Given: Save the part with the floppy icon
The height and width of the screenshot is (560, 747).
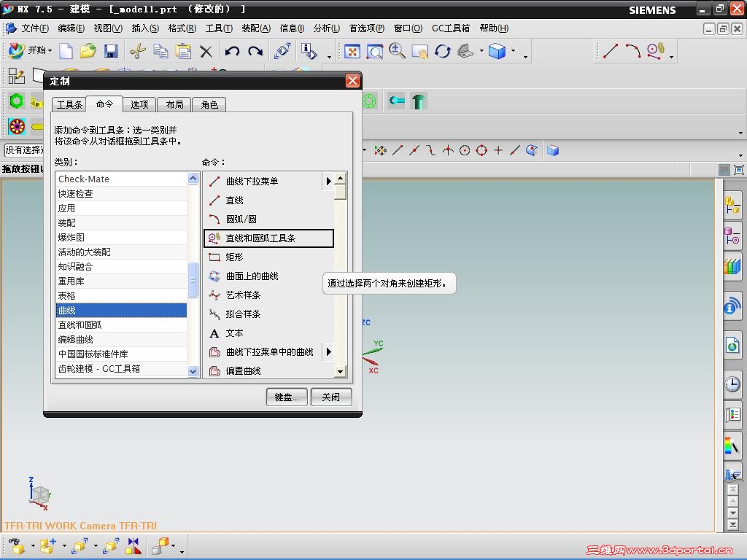Looking at the screenshot, I should coord(111,51).
